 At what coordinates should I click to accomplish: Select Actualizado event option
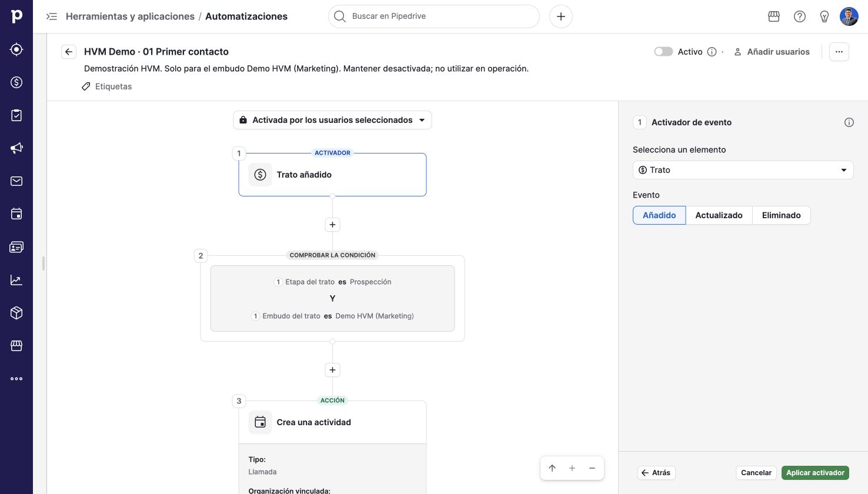[x=719, y=215]
